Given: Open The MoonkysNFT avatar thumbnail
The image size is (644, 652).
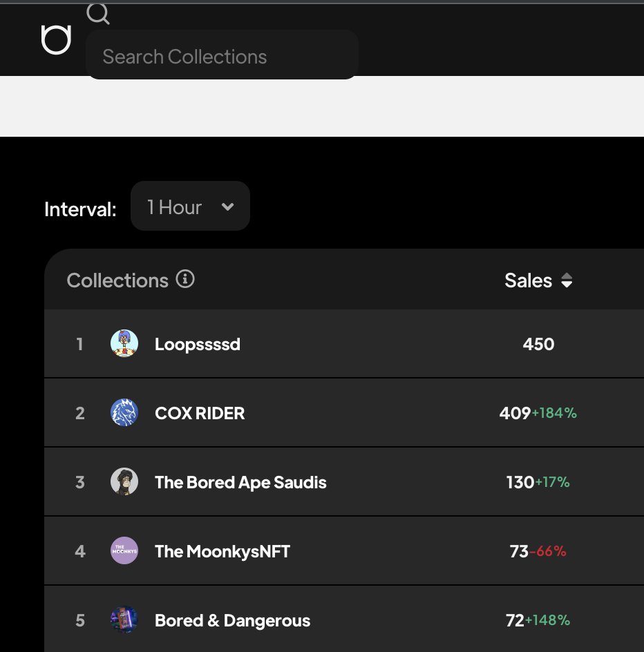Looking at the screenshot, I should pos(124,550).
